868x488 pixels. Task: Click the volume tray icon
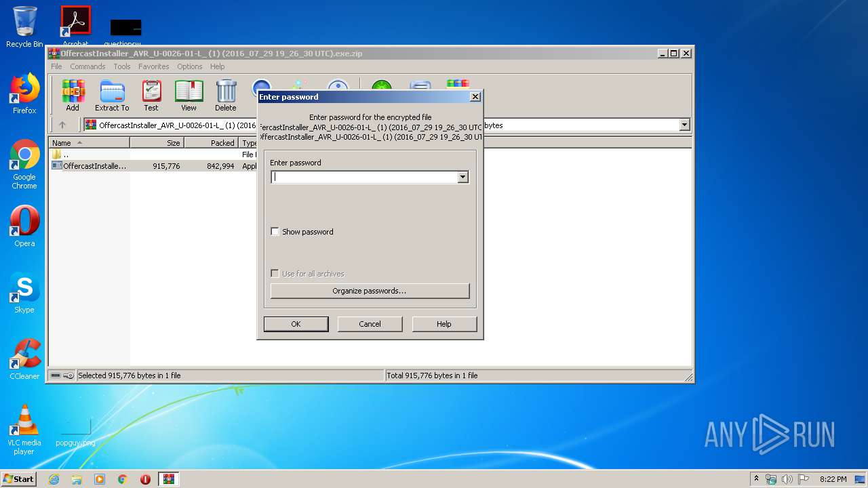tap(787, 479)
